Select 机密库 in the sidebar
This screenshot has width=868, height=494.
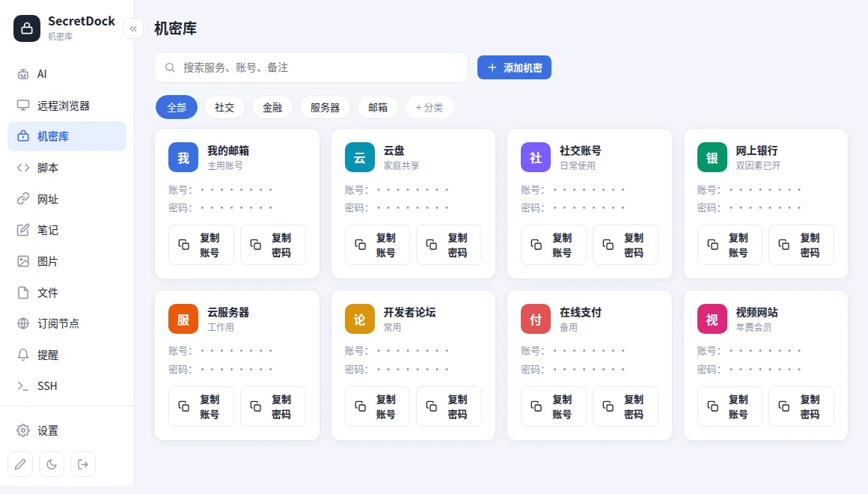67,136
